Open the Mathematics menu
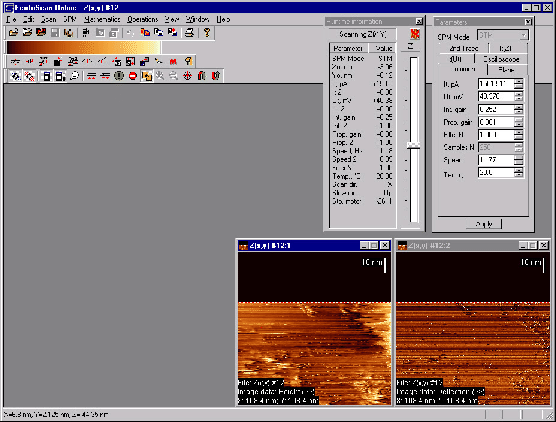The width and height of the screenshot is (556, 422). click(102, 19)
